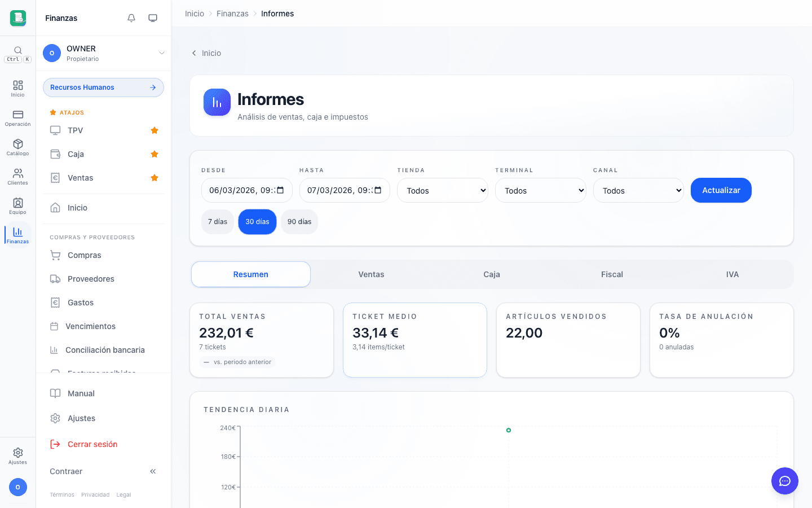Unstar the Ventas shortcut
Screen dimensions: 812x508
[155, 178]
